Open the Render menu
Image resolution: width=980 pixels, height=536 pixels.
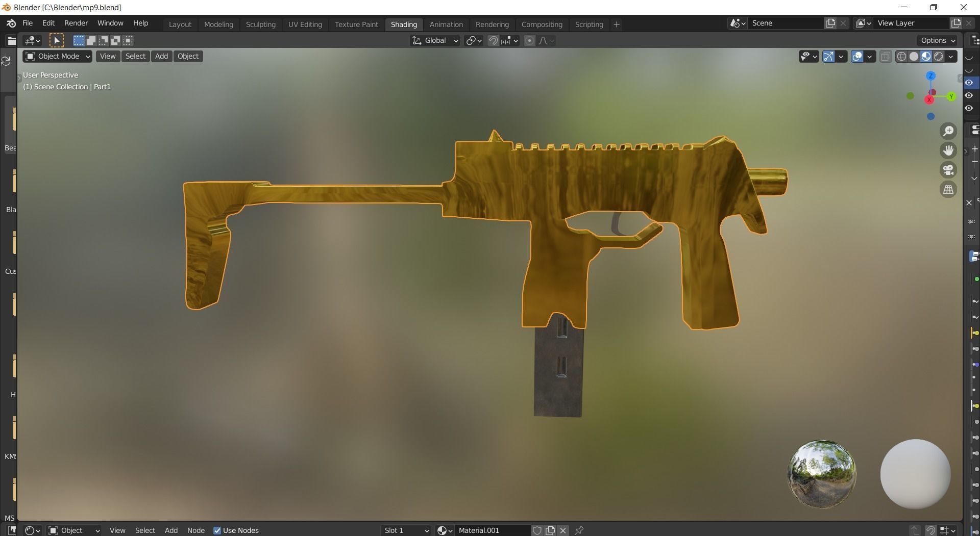pyautogui.click(x=76, y=23)
